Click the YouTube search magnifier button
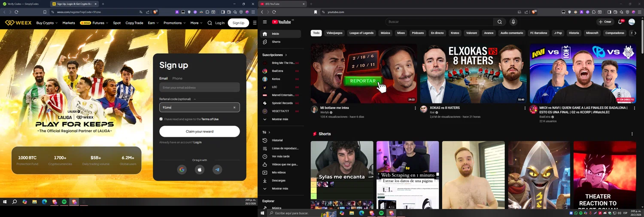Image resolution: width=644 pixels, height=217 pixels. (500, 22)
